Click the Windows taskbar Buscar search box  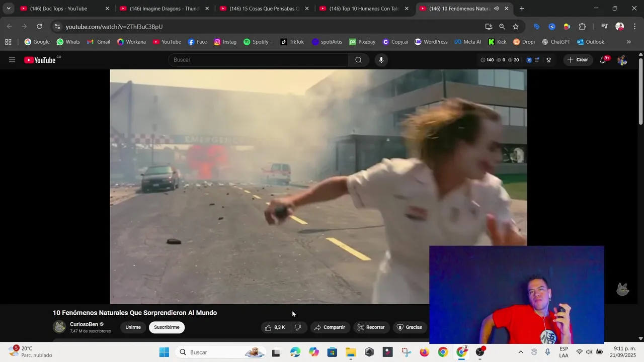pyautogui.click(x=221, y=352)
